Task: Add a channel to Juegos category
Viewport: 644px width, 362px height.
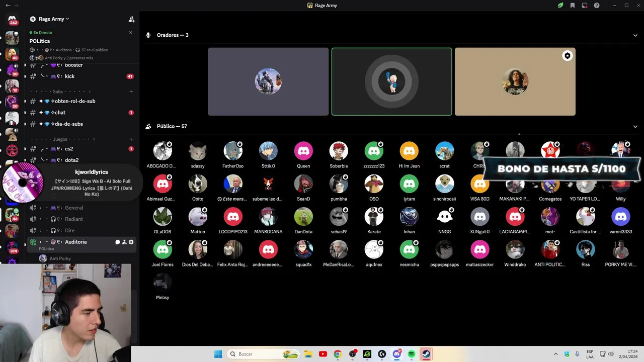Action: (131, 139)
